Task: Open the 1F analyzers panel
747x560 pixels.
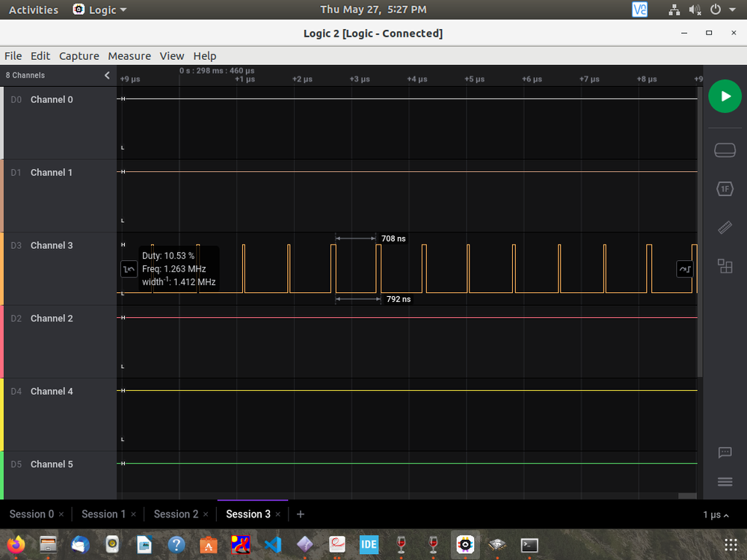Action: (x=725, y=189)
